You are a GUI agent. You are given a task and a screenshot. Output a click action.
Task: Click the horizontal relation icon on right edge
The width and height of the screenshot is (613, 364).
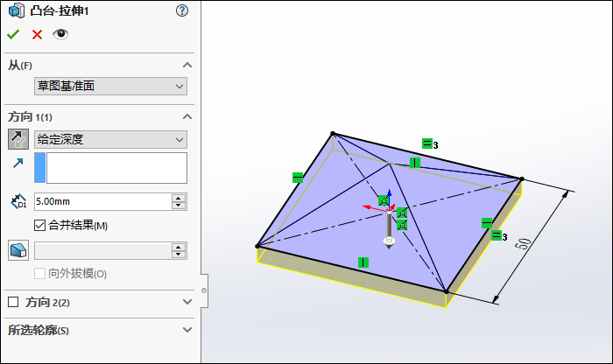[x=487, y=223]
